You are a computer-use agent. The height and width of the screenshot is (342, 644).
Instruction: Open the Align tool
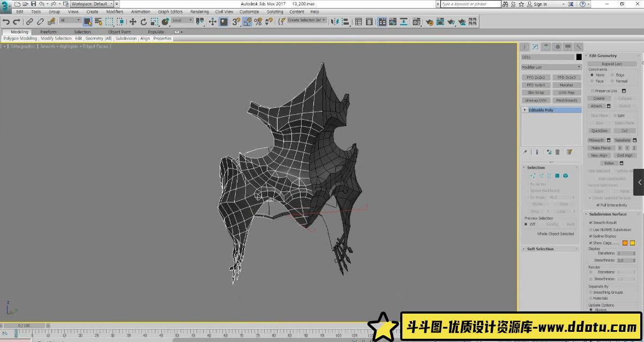(346, 21)
